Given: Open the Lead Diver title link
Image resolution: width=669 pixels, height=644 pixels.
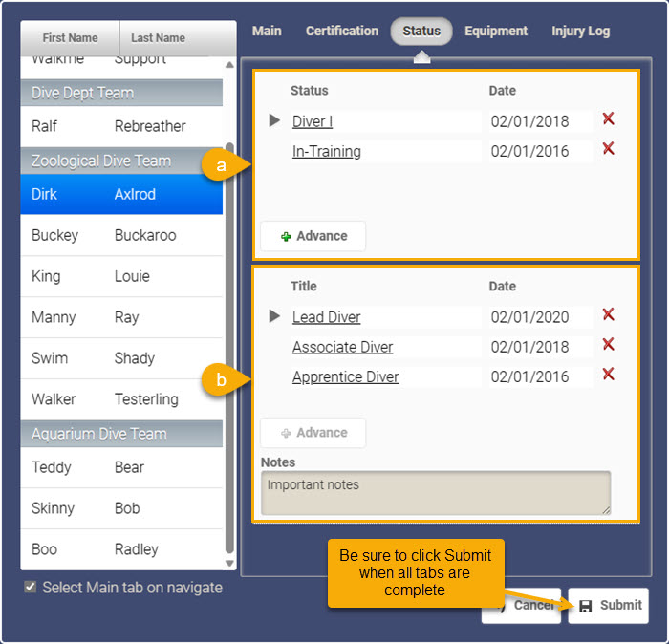Looking at the screenshot, I should click(327, 317).
